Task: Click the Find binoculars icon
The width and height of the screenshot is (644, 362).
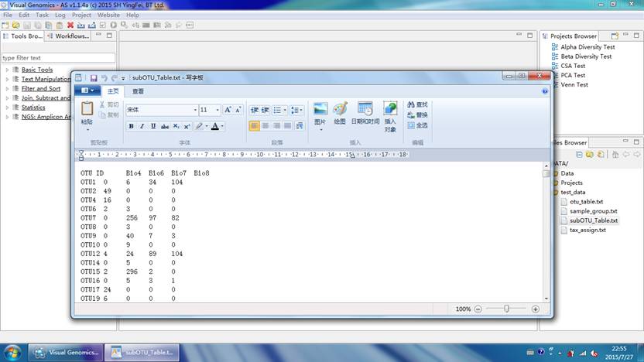Action: click(x=409, y=104)
